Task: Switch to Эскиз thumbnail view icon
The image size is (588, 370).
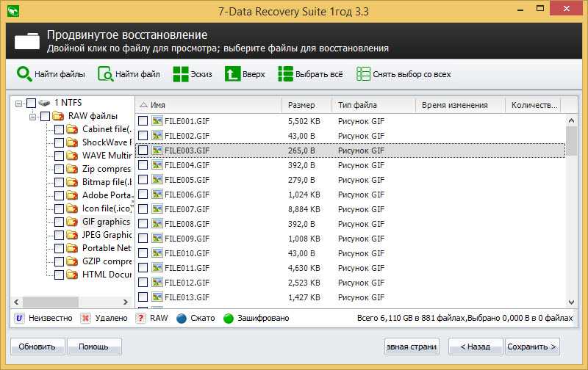Action: 181,73
